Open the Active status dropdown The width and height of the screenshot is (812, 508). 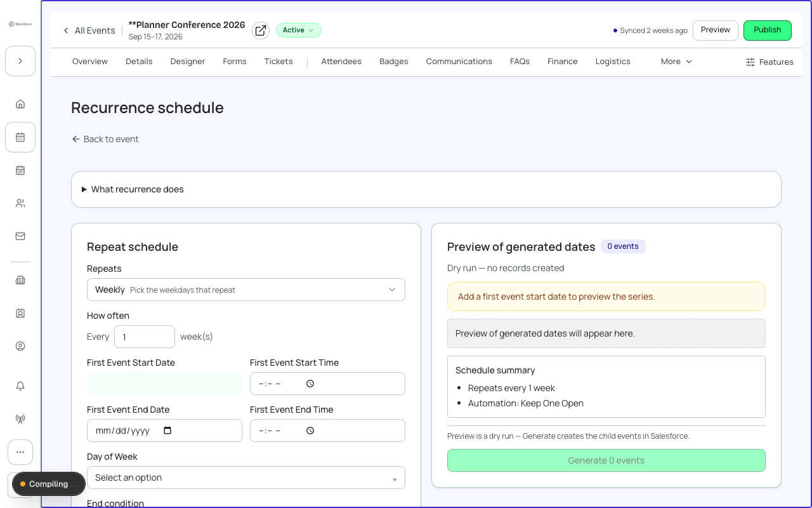[x=299, y=30]
